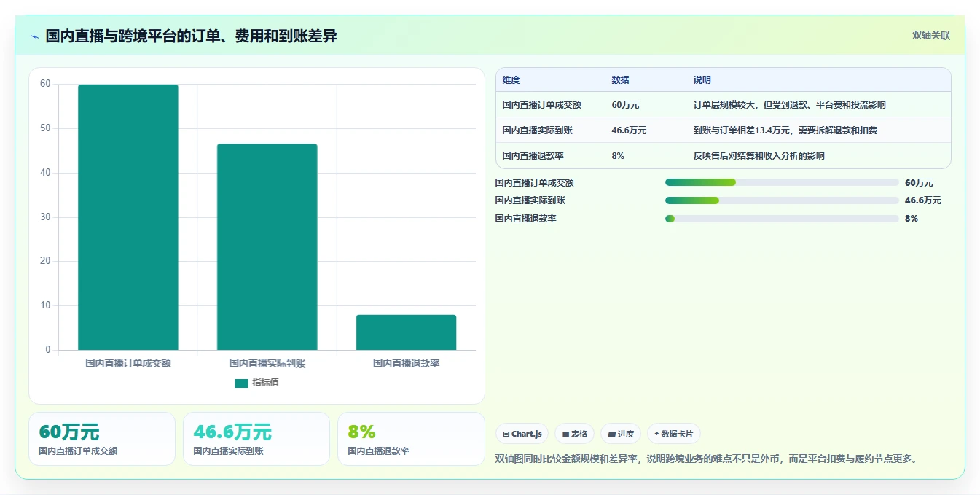Click the icon inside the 表格 tag
Image resolution: width=980 pixels, height=495 pixels.
click(565, 434)
